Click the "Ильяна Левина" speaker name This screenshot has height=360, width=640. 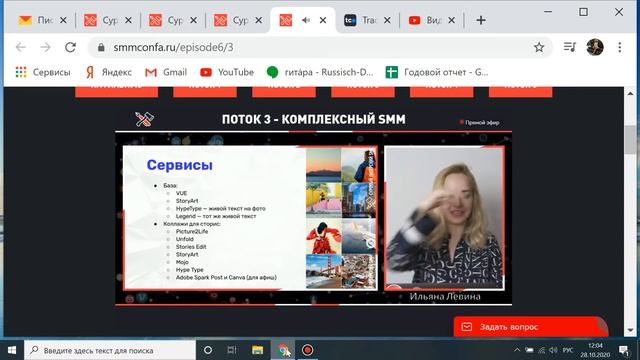click(445, 297)
